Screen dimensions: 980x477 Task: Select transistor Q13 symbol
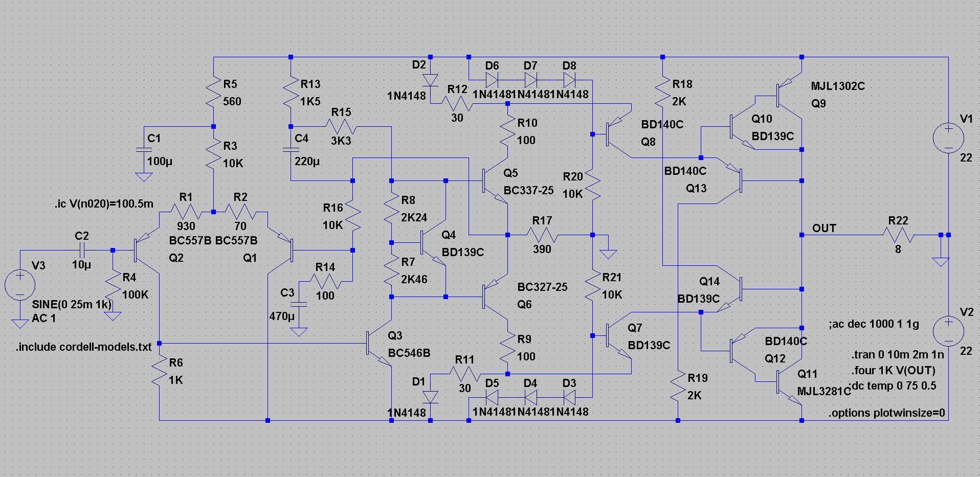tap(729, 180)
